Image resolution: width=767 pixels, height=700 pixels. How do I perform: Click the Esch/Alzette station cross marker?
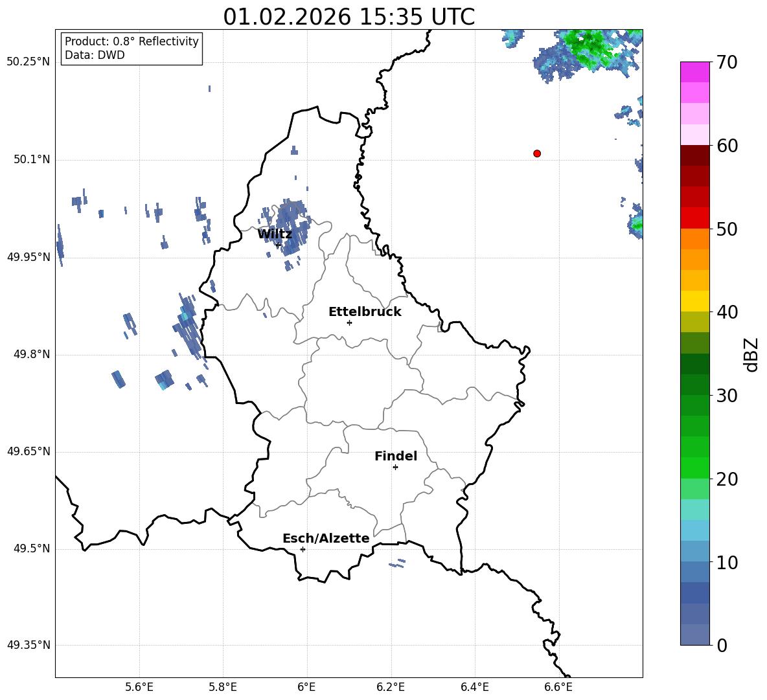(303, 549)
